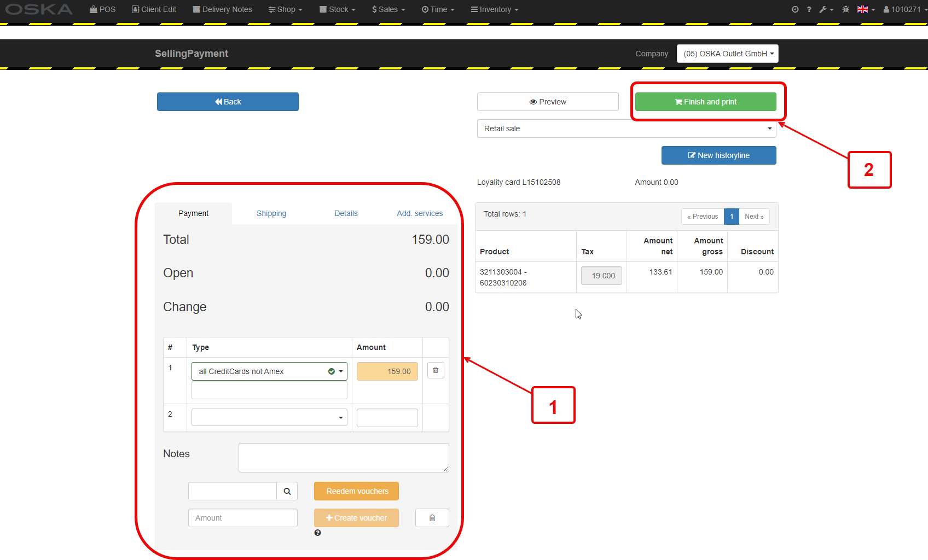Image resolution: width=928 pixels, height=560 pixels.
Task: Click the OSKA logo
Action: pos(39,9)
